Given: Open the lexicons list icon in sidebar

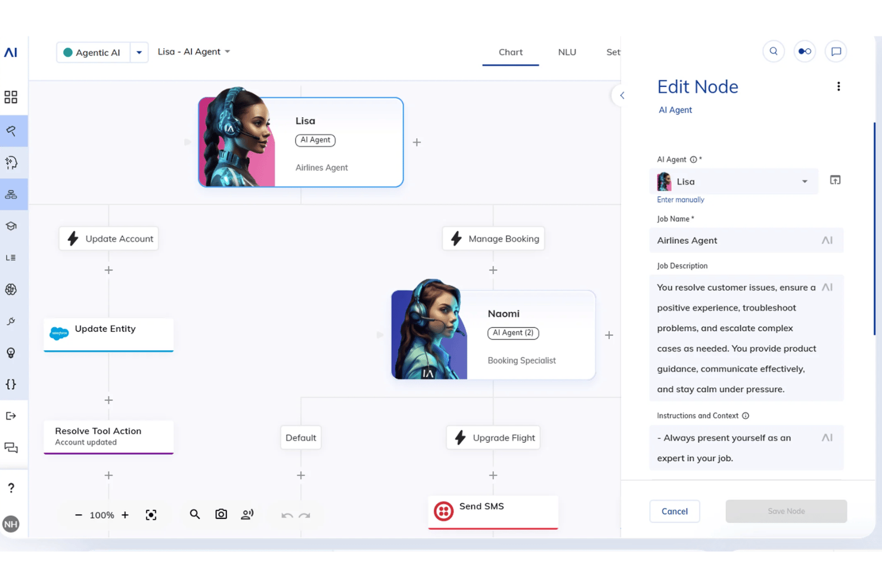Looking at the screenshot, I should click(x=11, y=258).
